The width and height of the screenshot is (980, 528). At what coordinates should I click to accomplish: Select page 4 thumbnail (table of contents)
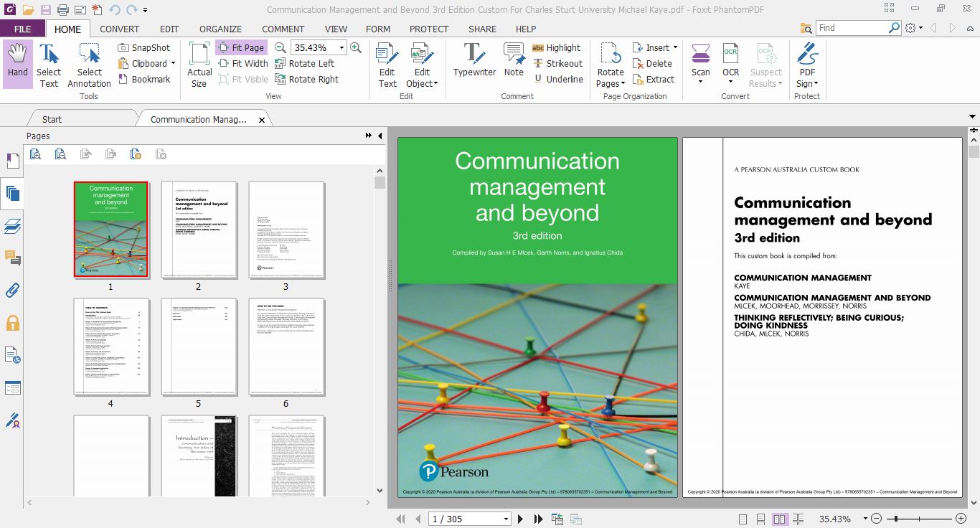[x=110, y=347]
